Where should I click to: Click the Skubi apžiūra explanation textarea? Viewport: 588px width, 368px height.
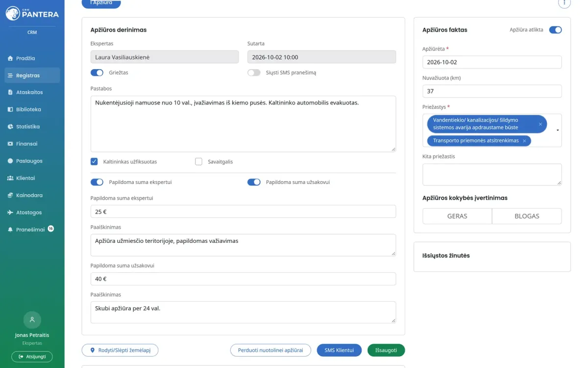coord(243,312)
